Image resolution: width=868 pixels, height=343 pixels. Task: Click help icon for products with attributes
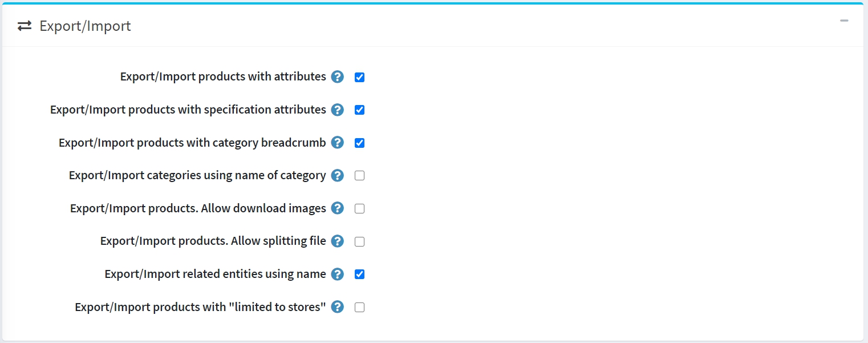click(338, 77)
